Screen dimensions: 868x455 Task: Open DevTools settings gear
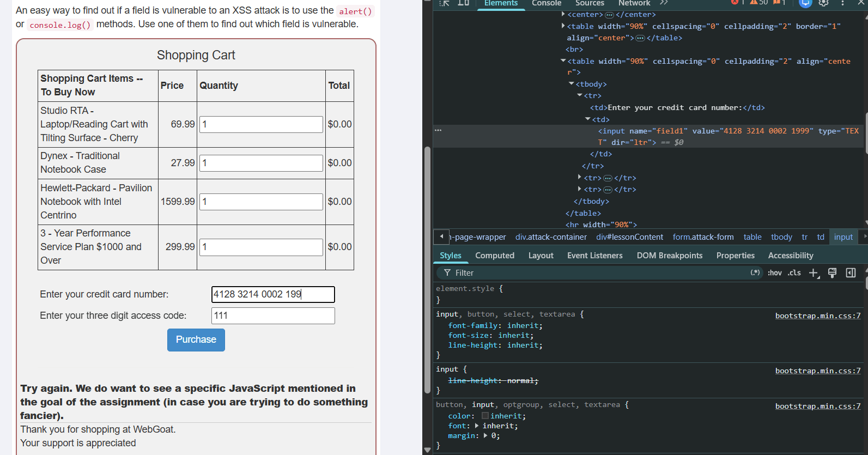[x=824, y=3]
